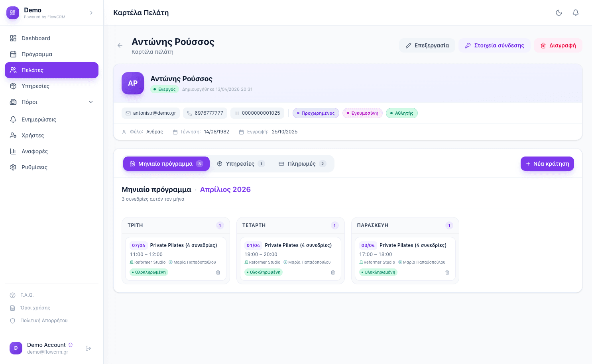Open Ρυθμίσεις in the sidebar

pyautogui.click(x=52, y=167)
